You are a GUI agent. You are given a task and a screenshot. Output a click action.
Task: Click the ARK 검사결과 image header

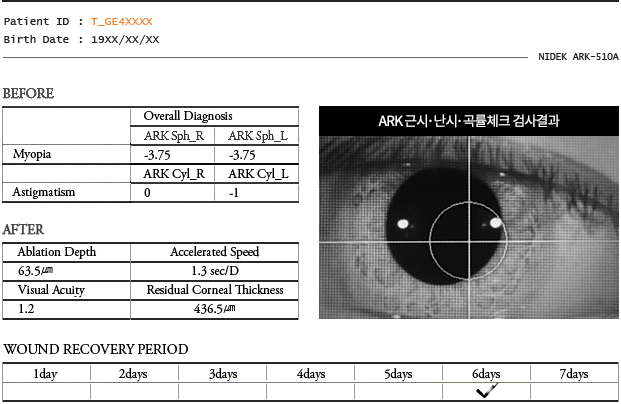[468, 120]
